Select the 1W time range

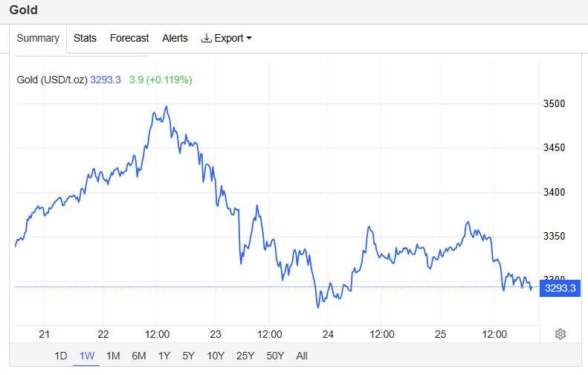tap(87, 356)
